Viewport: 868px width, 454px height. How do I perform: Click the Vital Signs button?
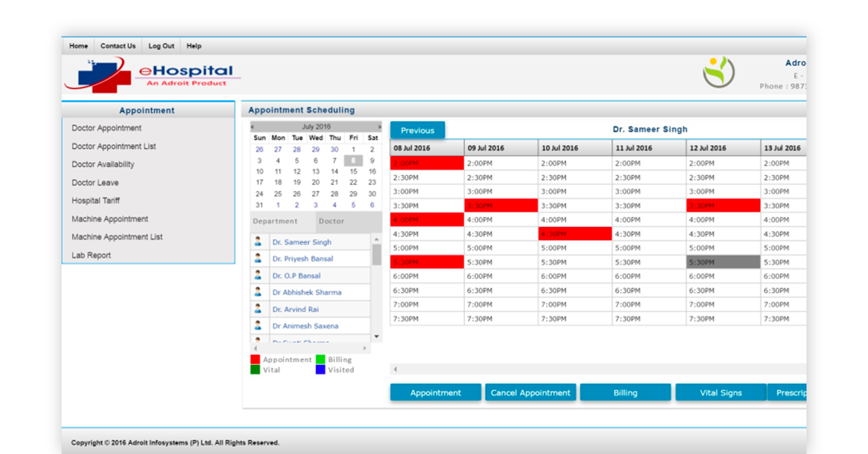(x=721, y=393)
